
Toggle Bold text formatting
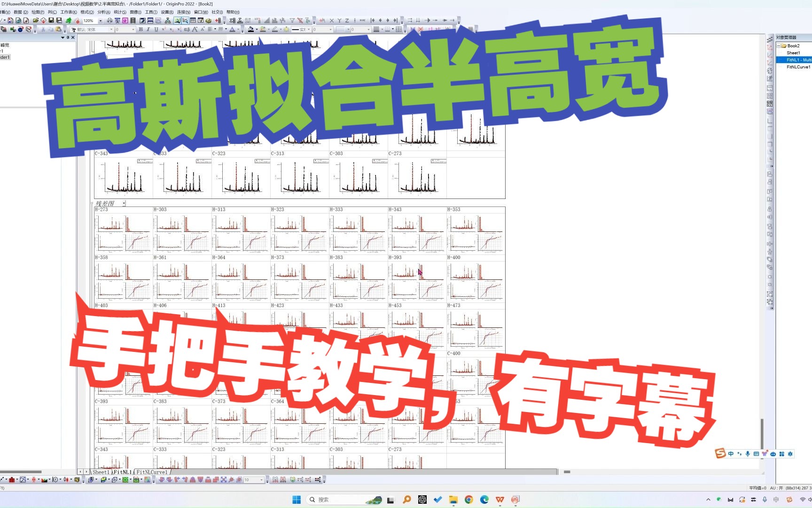tap(141, 29)
